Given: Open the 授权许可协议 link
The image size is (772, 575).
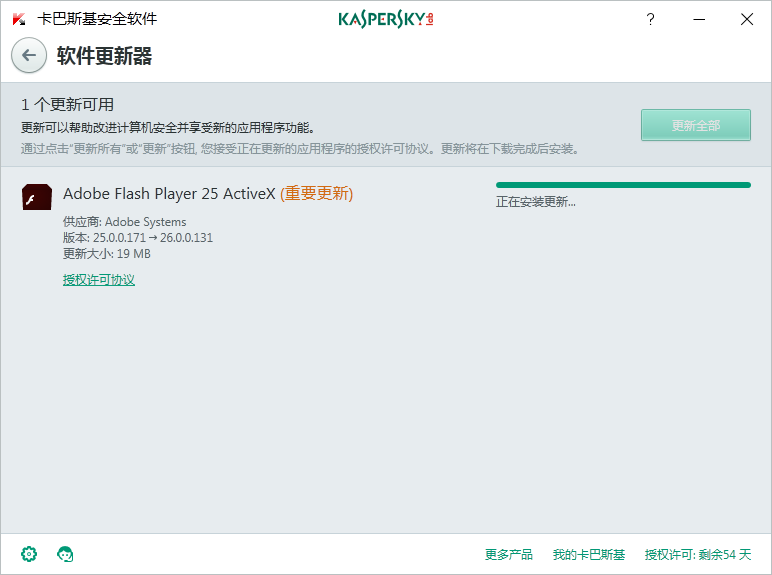Looking at the screenshot, I should point(98,280).
